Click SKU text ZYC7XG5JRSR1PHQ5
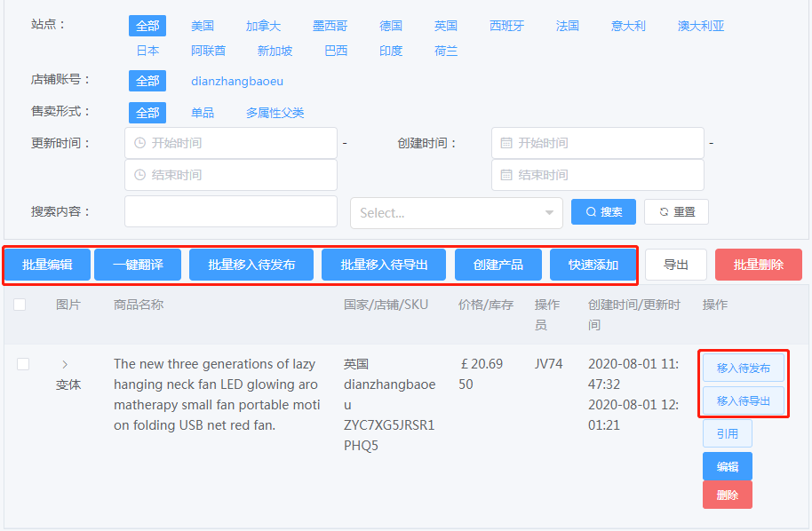 [x=389, y=435]
